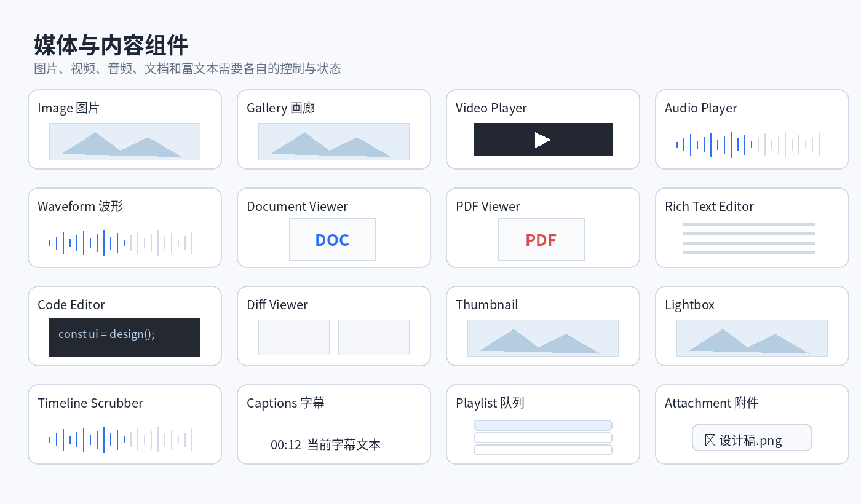Image resolution: width=861 pixels, height=504 pixels.
Task: Click the file icon beside 设计稿.png
Action: click(x=710, y=440)
